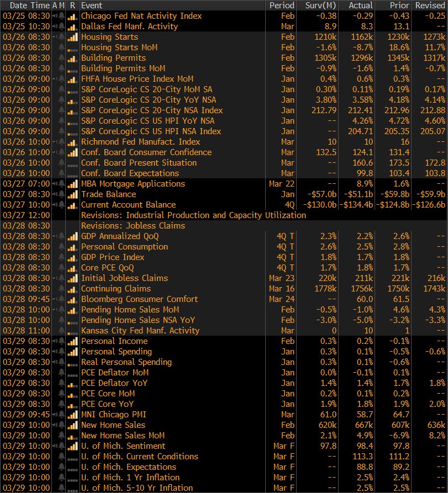Viewport: 448px width, 493px height.
Task: Sort by the Date Time column header
Action: click(x=26, y=5)
